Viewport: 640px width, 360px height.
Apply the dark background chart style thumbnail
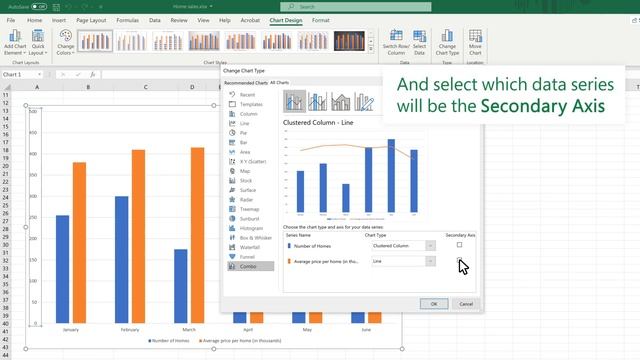tap(349, 41)
